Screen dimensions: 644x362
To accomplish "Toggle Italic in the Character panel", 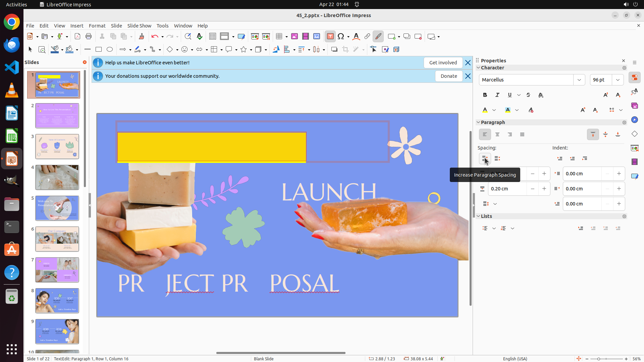I will [x=497, y=95].
